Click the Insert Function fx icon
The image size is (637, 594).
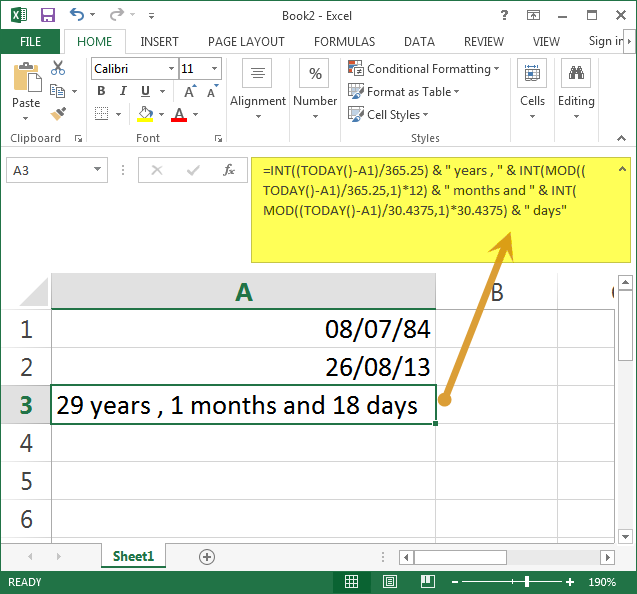point(229,170)
